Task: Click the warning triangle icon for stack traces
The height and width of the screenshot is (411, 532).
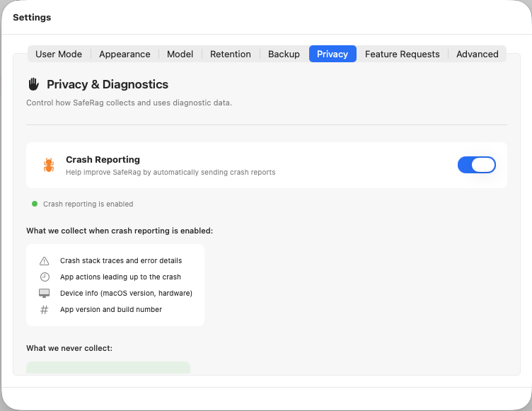Action: click(x=45, y=260)
